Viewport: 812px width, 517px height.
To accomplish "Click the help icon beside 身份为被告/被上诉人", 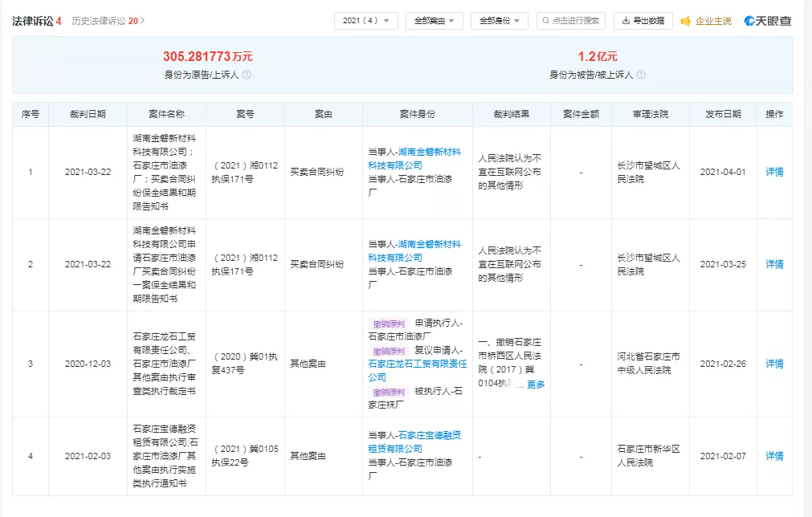I will point(641,75).
